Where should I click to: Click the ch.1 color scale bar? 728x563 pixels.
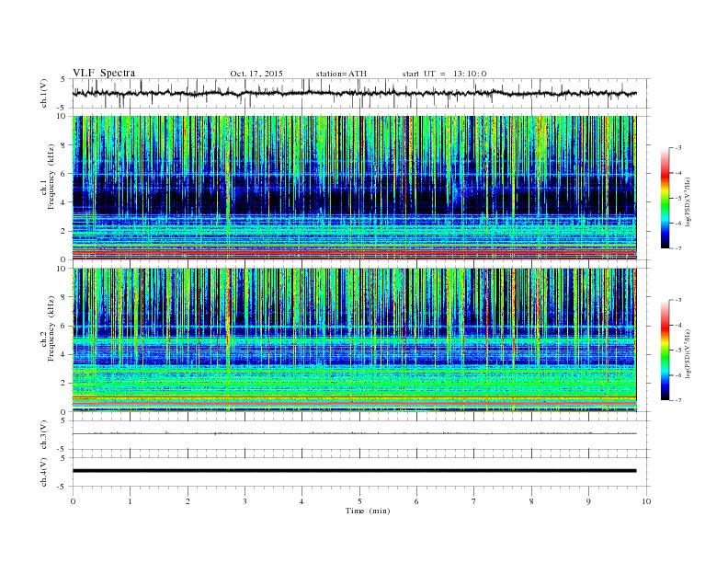pyautogui.click(x=665, y=199)
